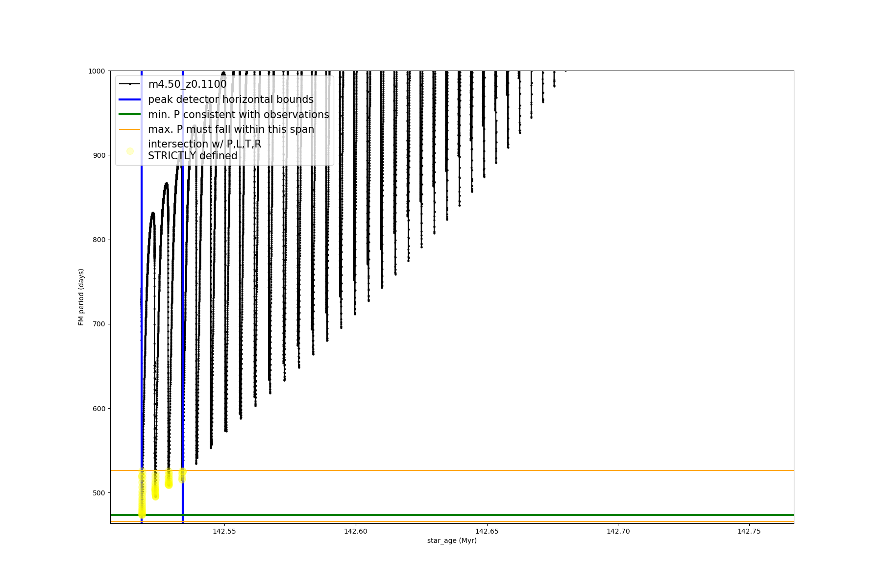Click the "FM period (days)" y-axis label
This screenshot has width=882, height=588.
click(81, 297)
